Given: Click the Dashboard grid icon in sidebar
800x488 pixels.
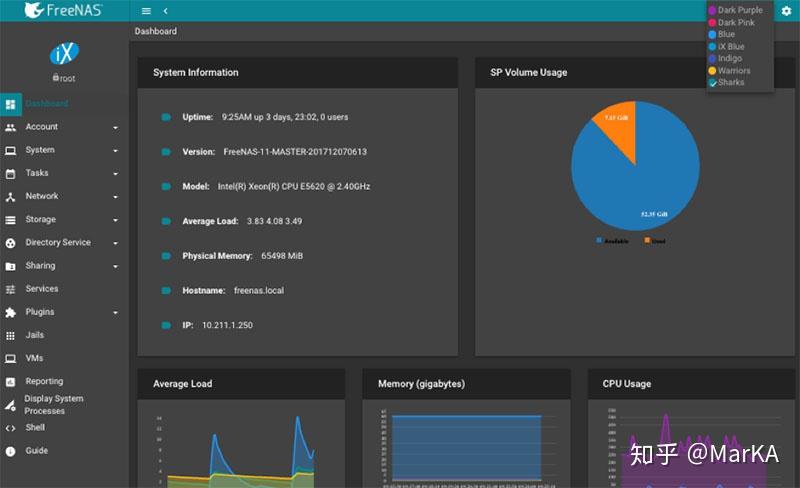Looking at the screenshot, I should click(10, 105).
